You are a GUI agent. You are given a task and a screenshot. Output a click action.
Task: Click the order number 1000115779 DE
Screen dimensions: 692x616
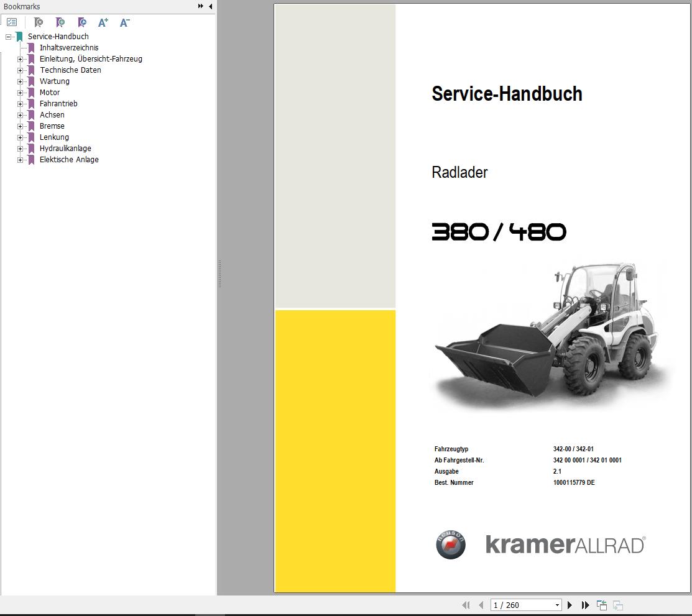(x=574, y=482)
